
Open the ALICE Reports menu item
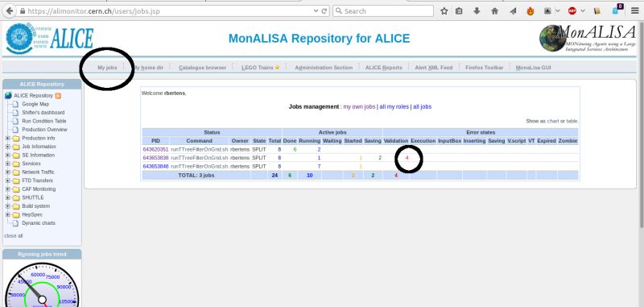pyautogui.click(x=384, y=68)
